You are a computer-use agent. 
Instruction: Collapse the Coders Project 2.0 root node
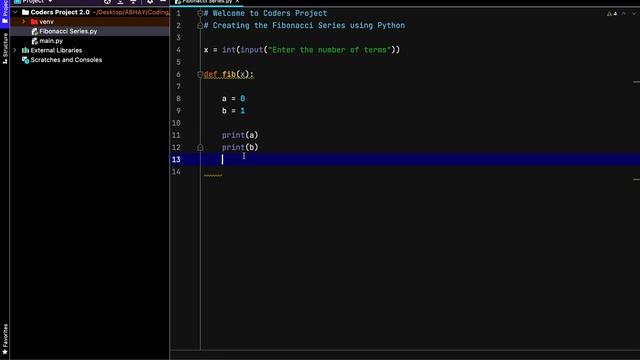[x=15, y=12]
